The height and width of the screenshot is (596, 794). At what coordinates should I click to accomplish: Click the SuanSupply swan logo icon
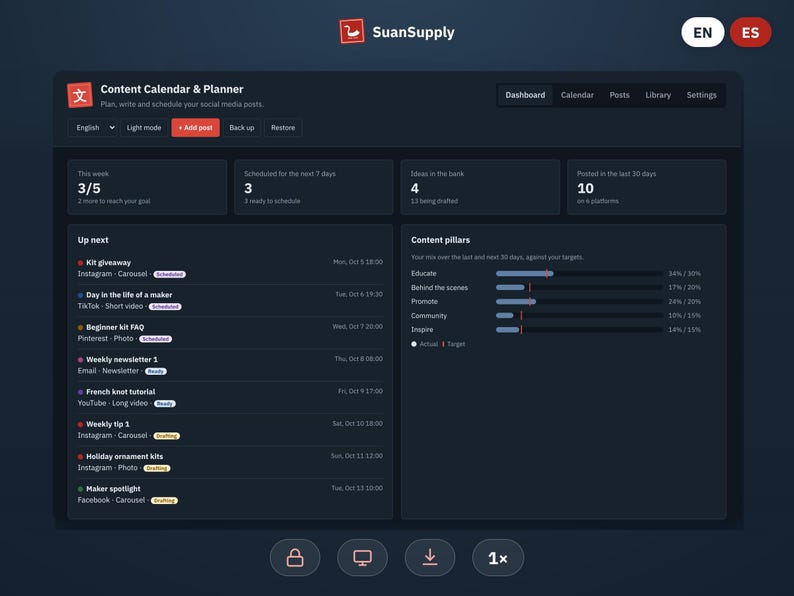click(x=352, y=32)
